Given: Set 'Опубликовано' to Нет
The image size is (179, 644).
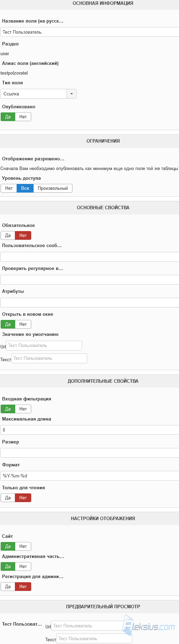Looking at the screenshot, I should (x=23, y=117).
